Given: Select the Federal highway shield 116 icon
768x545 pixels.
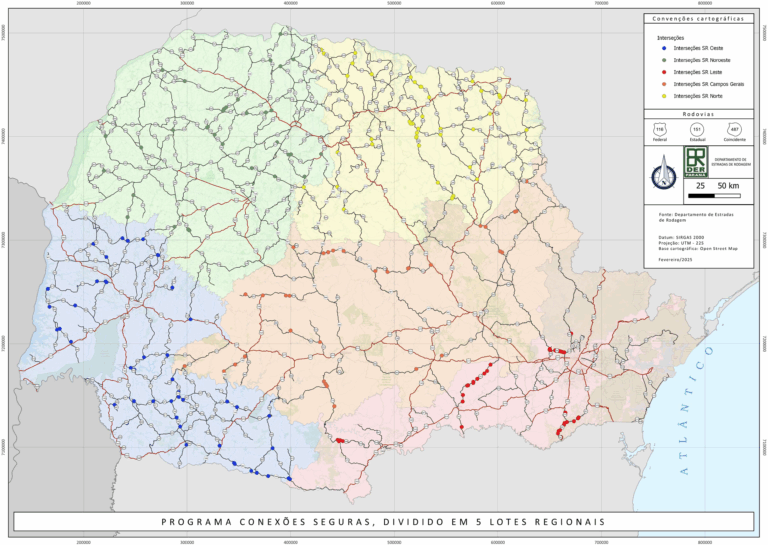Looking at the screenshot, I should click(659, 129).
